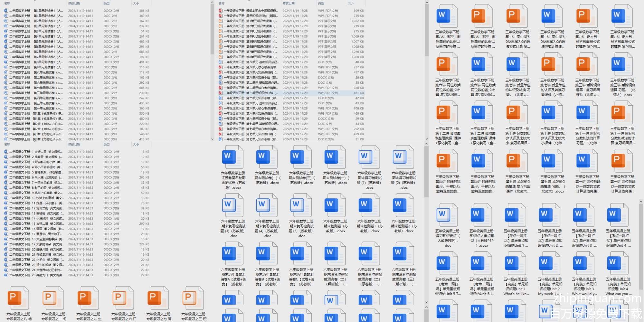Open 五年级英语上册 Unit 2 My week document
Image resolution: width=644 pixels, height=322 pixels.
[x=550, y=263]
